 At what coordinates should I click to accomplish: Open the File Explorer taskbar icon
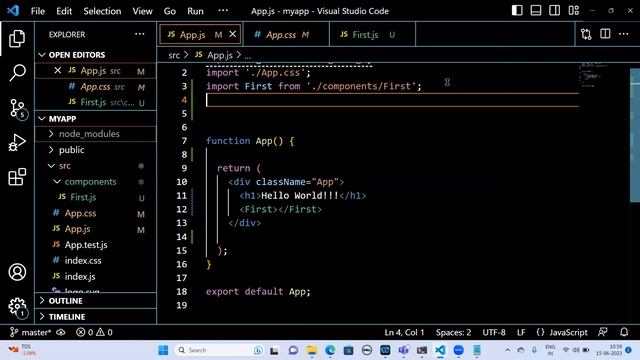click(312, 350)
